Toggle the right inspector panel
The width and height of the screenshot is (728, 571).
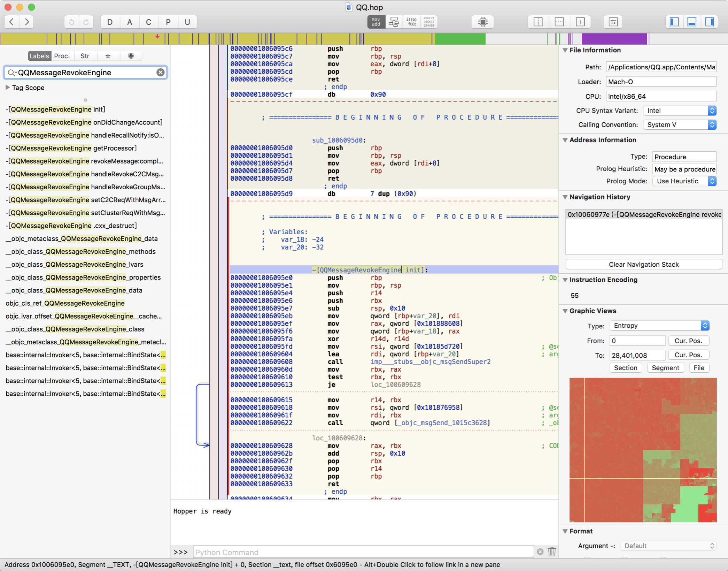coord(710,22)
